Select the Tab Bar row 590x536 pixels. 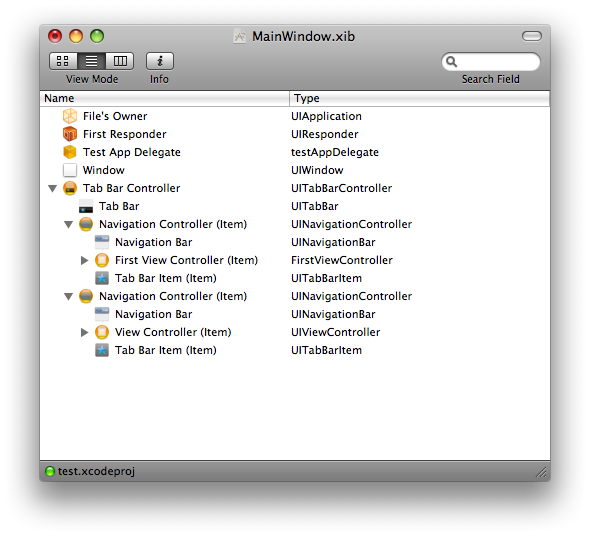click(295, 206)
